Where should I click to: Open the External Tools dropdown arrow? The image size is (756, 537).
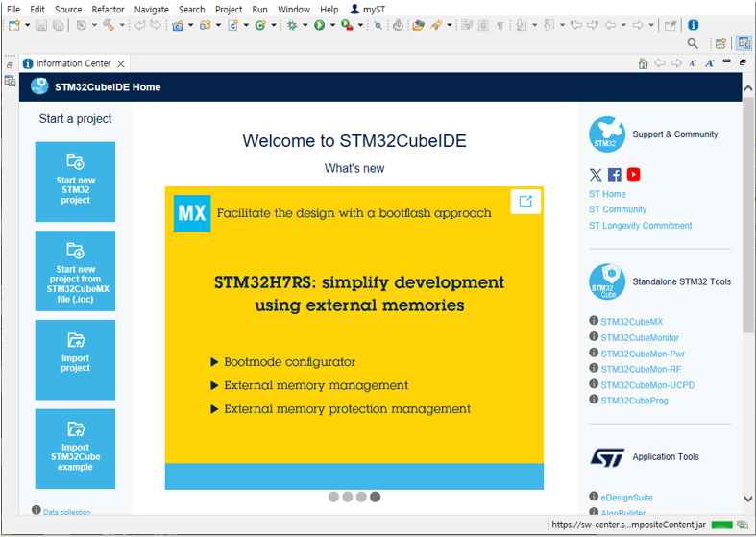coord(360,25)
